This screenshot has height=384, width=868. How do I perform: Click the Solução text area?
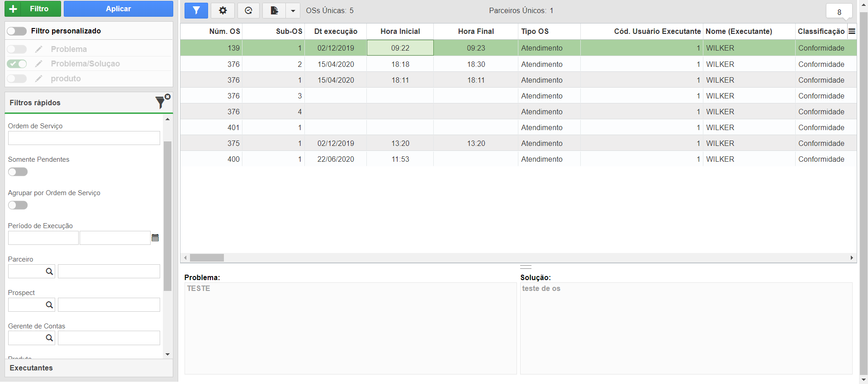(x=686, y=328)
